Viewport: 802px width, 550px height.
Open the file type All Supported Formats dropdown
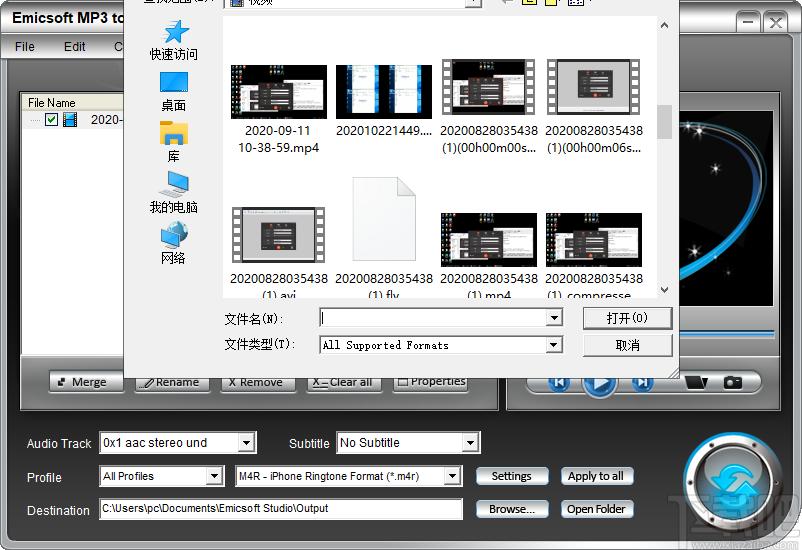coord(553,345)
